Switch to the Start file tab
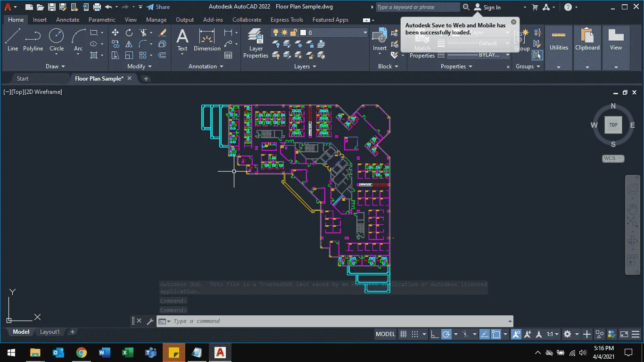 pos(23,79)
